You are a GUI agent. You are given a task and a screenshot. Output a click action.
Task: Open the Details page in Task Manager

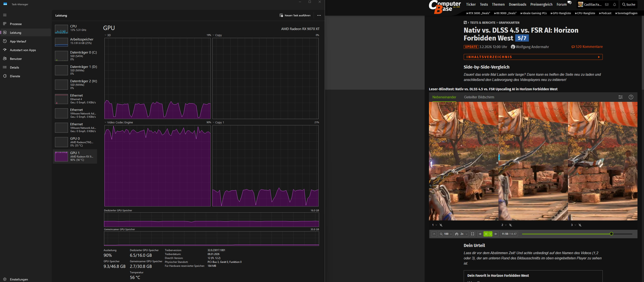[15, 67]
